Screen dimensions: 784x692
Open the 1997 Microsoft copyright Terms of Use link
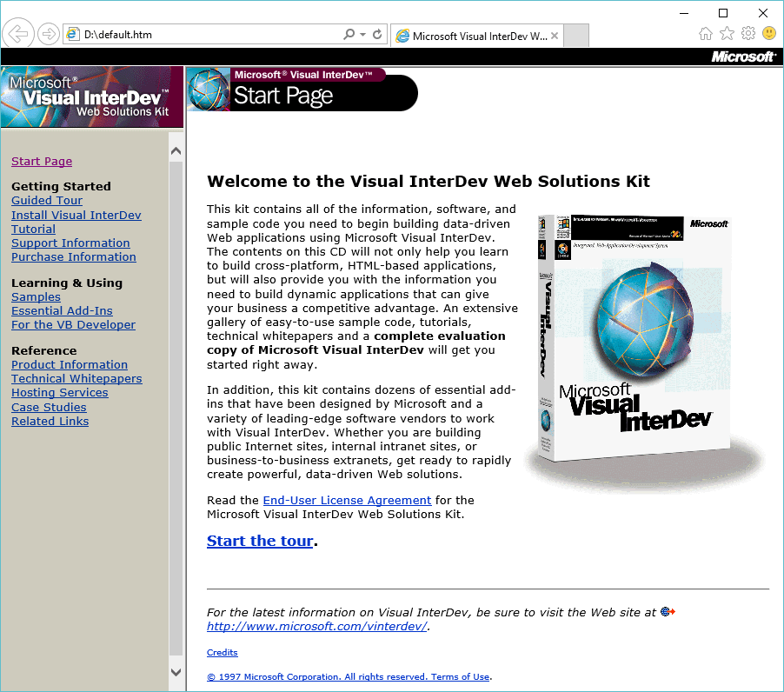tap(348, 677)
